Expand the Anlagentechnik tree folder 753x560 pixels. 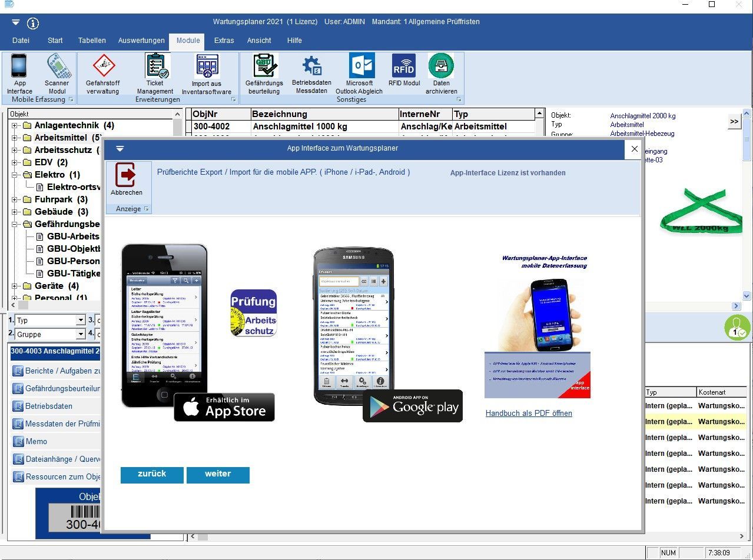[x=15, y=125]
